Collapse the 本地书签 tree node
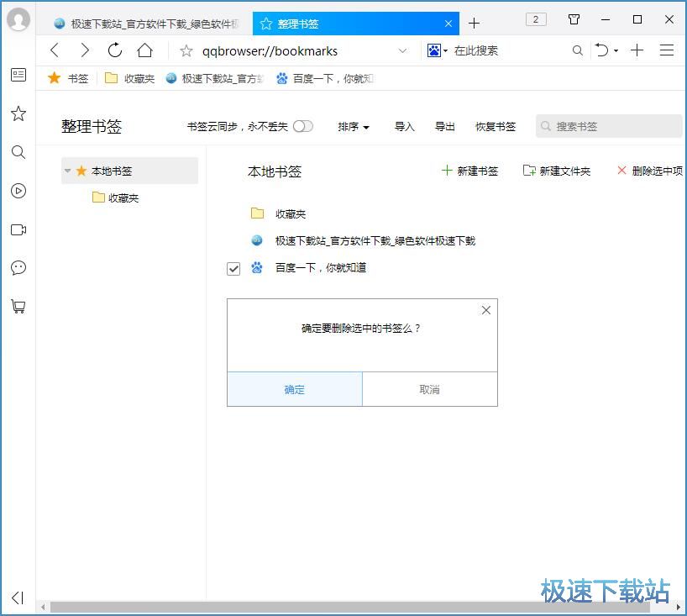The width and height of the screenshot is (687, 616). (67, 171)
